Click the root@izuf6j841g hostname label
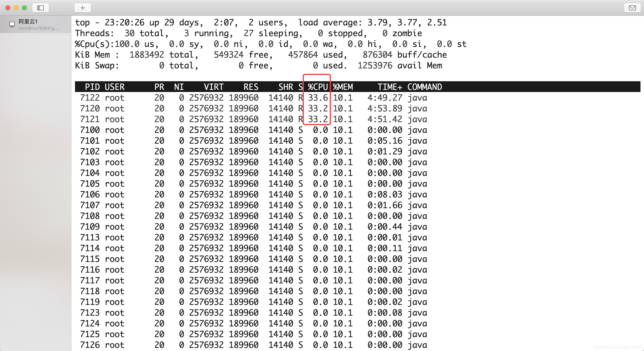 38,28
